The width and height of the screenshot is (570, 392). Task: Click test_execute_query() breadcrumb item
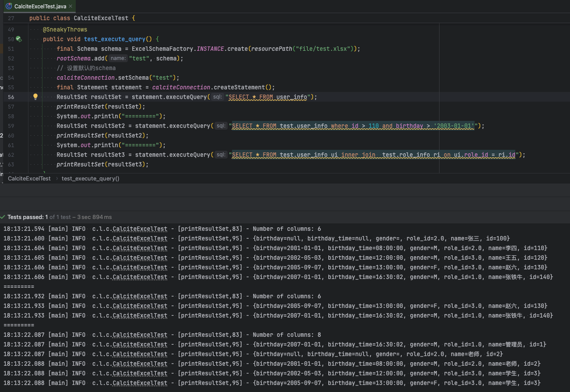(90, 178)
